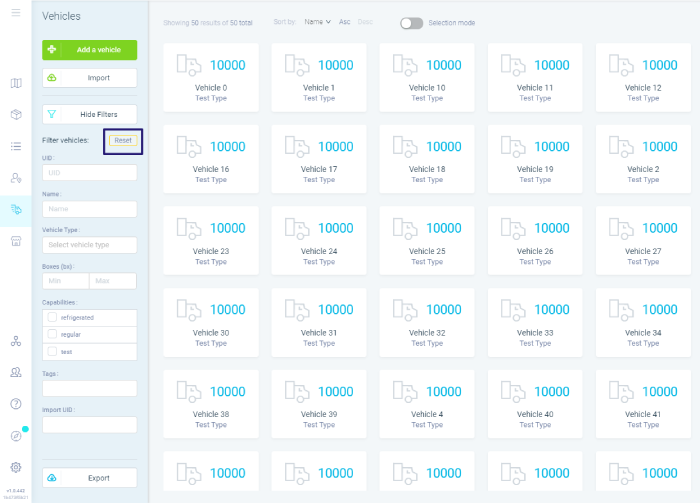The height and width of the screenshot is (503, 700).
Task: Toggle the Selection mode switch
Action: (411, 23)
